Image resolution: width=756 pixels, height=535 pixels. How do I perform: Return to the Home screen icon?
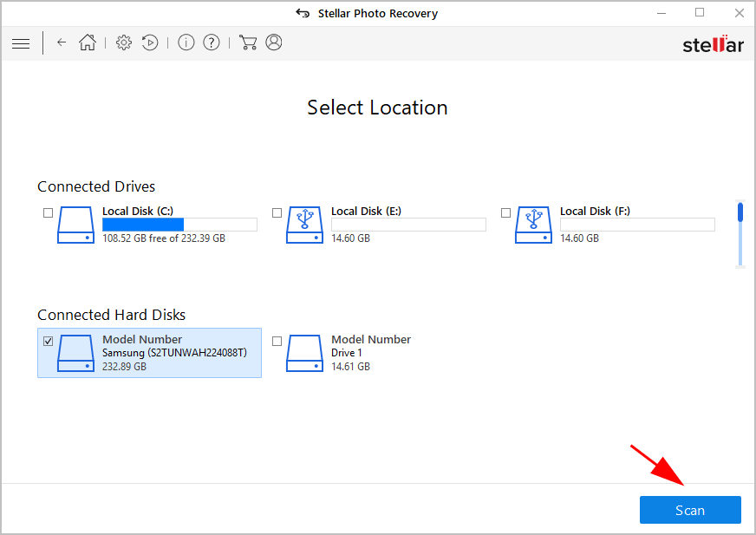pos(88,42)
